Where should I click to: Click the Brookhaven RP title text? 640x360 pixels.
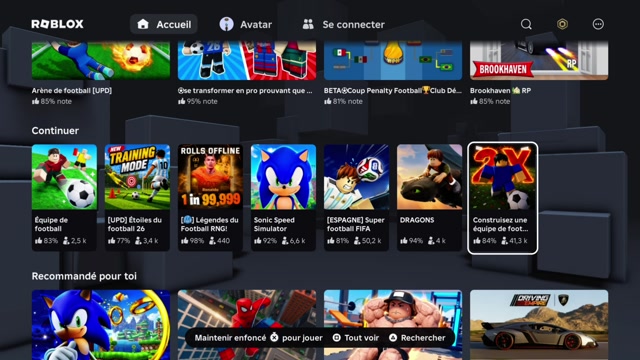500,91
